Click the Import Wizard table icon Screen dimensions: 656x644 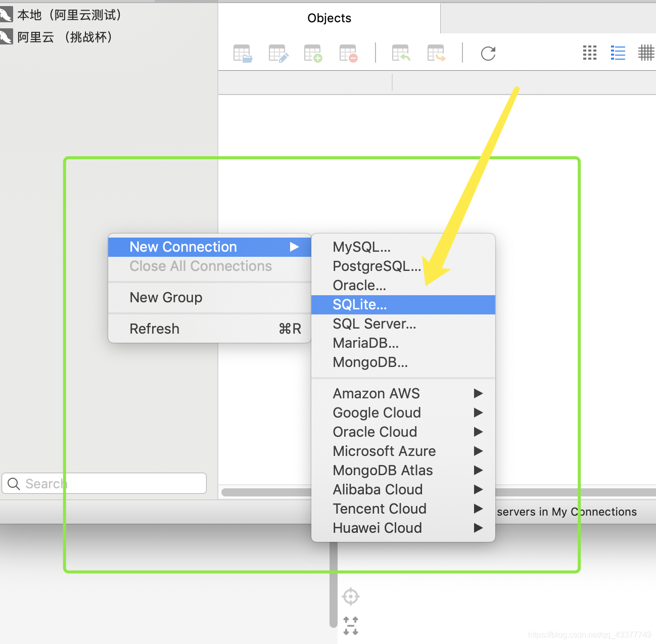401,53
